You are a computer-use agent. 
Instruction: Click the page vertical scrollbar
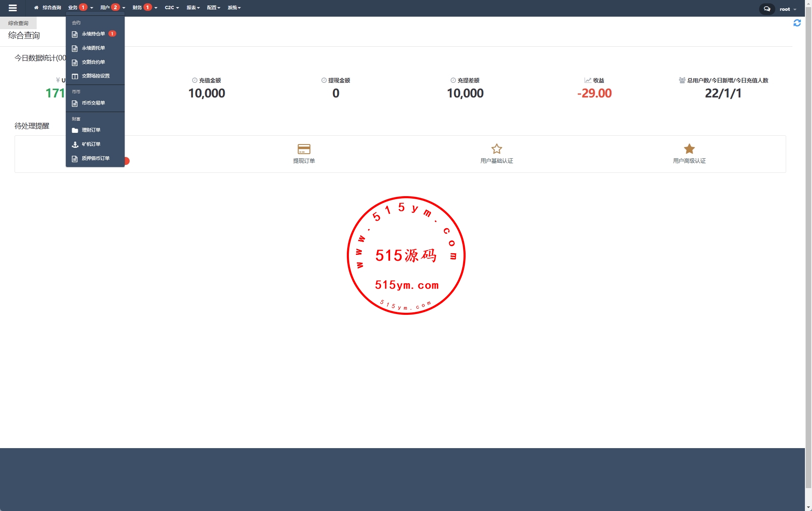[808, 250]
